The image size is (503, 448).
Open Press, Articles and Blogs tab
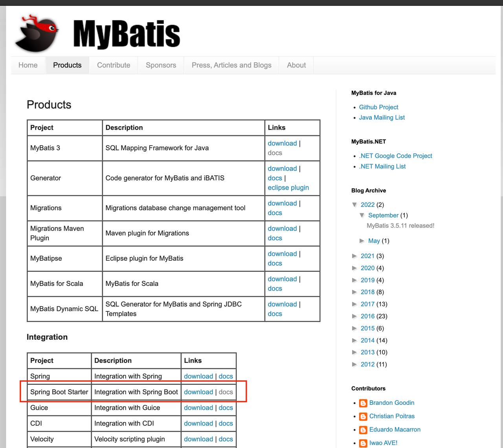point(231,65)
